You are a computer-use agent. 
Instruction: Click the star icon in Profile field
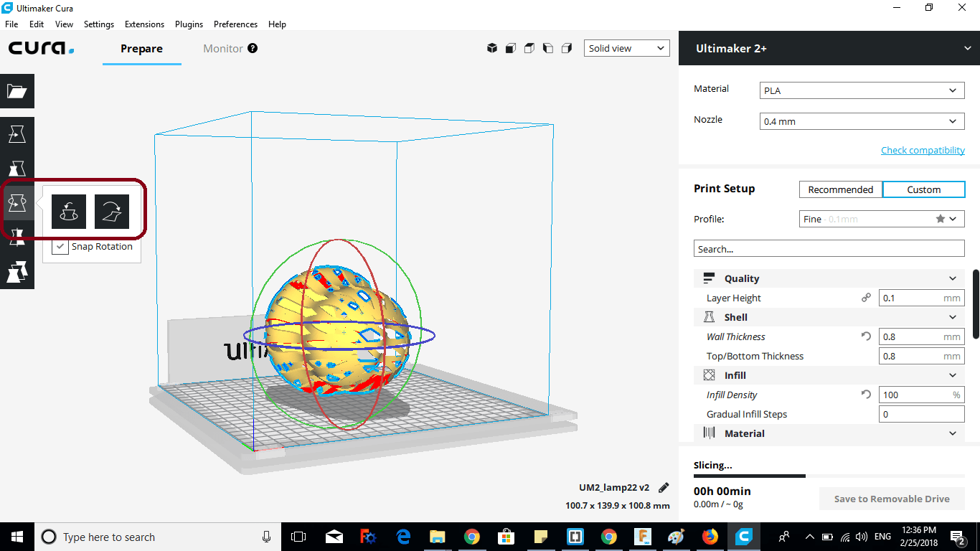point(940,219)
